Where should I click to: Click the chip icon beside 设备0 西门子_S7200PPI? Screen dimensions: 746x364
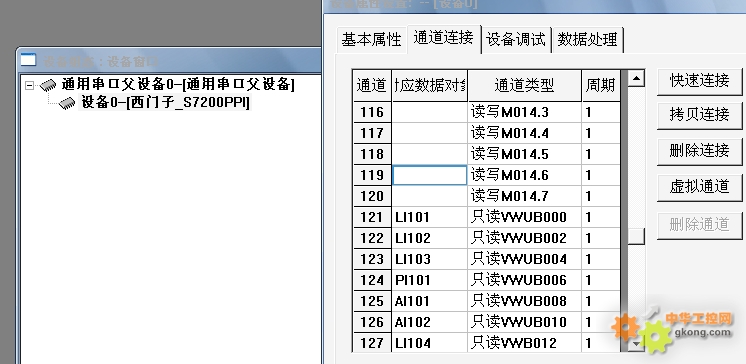tap(67, 103)
